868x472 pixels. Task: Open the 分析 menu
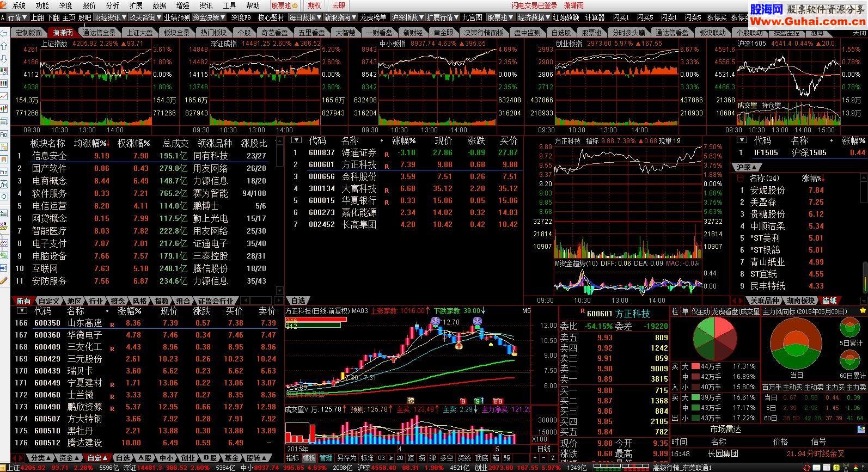tap(113, 5)
